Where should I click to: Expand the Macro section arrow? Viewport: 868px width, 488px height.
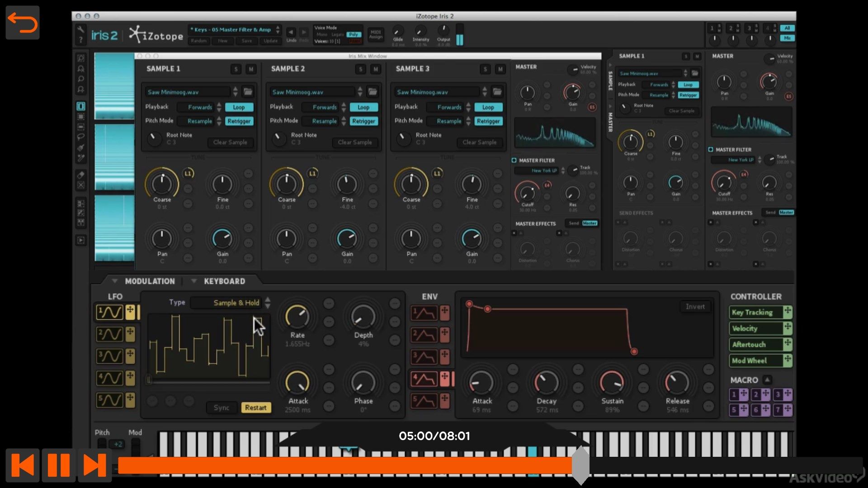(x=767, y=380)
